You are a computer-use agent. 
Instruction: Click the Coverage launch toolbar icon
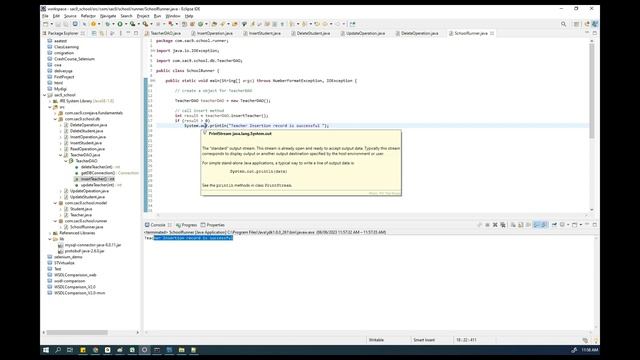132,24
